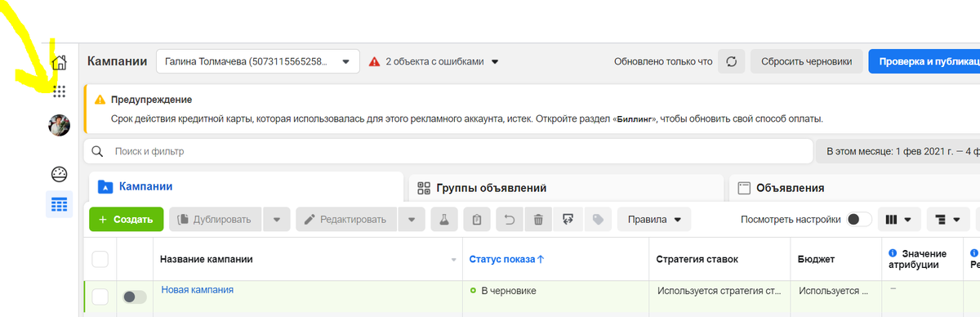Click the undo arrow icon
Viewport: 980px width, 317px height.
pos(509,220)
